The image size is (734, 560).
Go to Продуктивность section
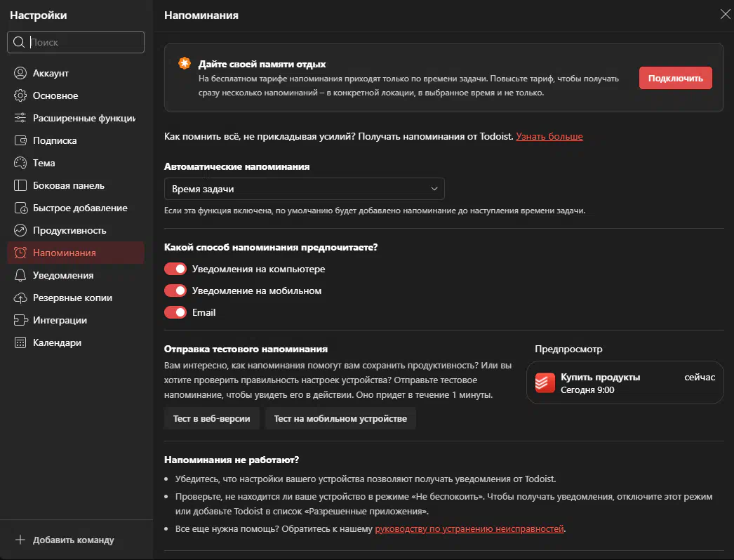pos(76,230)
